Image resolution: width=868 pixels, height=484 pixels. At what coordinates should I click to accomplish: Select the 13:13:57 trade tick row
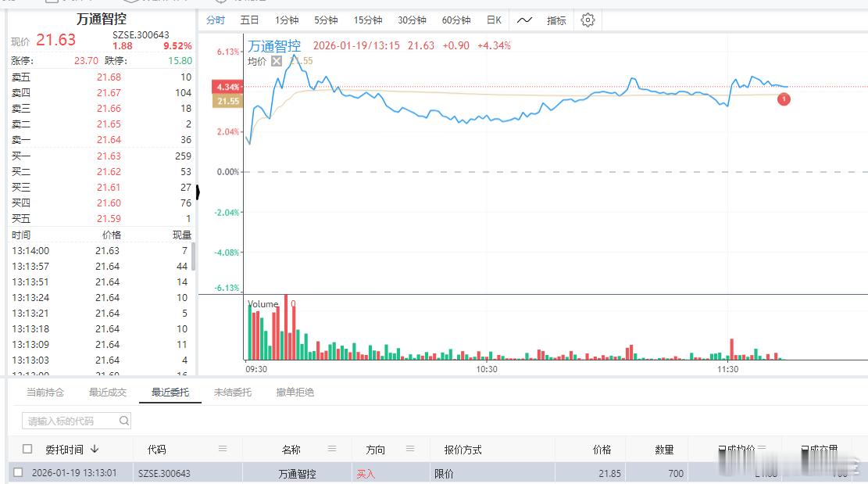tap(100, 267)
